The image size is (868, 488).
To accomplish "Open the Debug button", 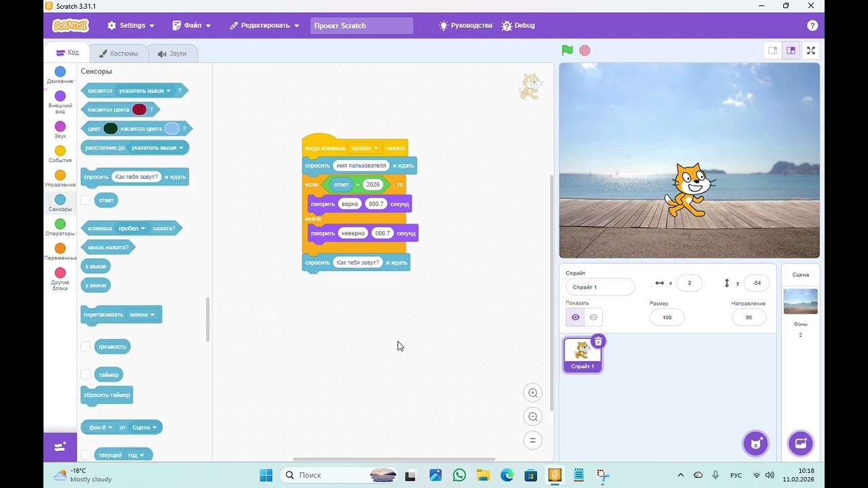I will pos(518,26).
